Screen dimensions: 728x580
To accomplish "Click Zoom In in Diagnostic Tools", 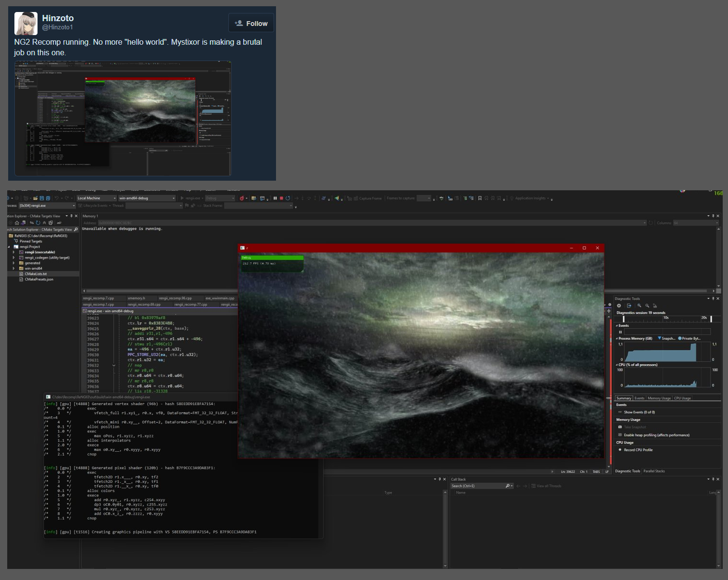I will [639, 306].
